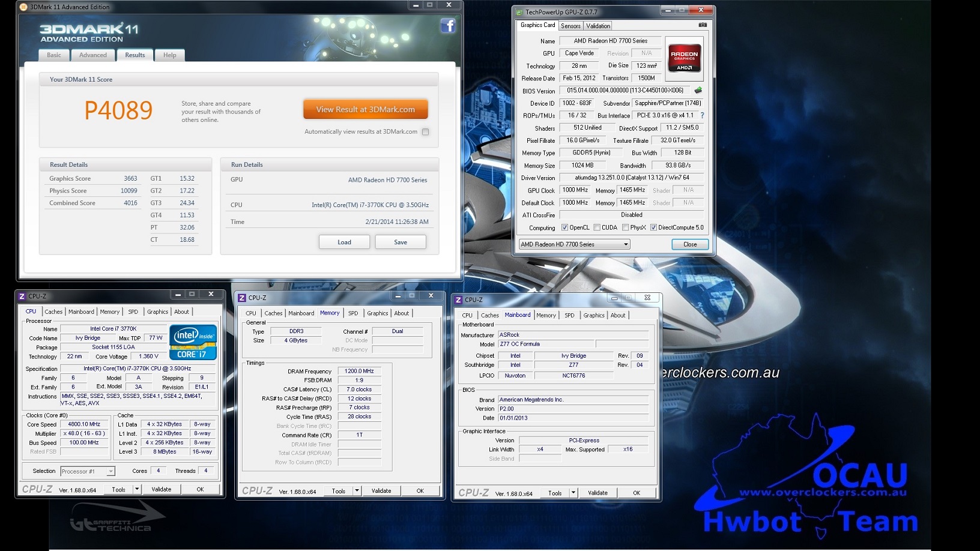Click the BIOS version save chip icon

coord(698,90)
